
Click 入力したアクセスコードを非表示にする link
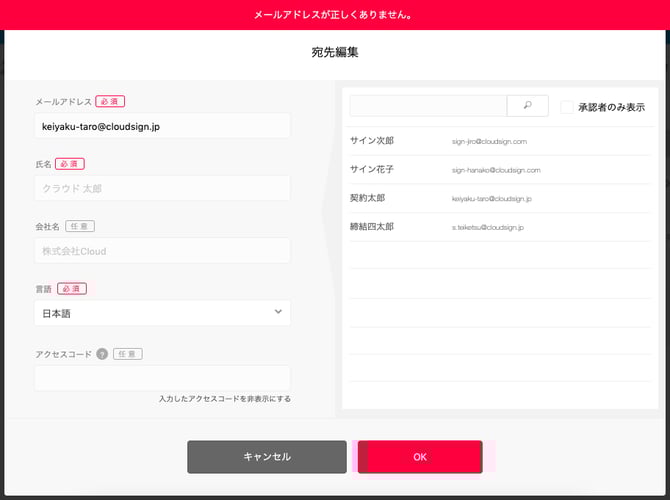[224, 398]
